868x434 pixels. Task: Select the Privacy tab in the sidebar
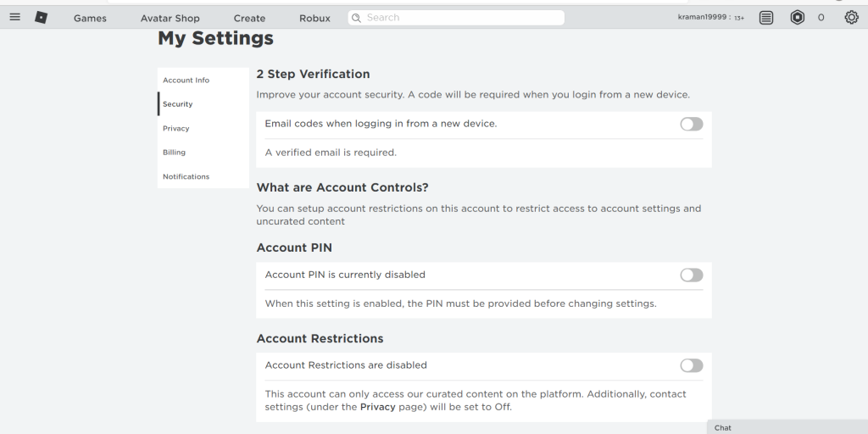point(176,129)
